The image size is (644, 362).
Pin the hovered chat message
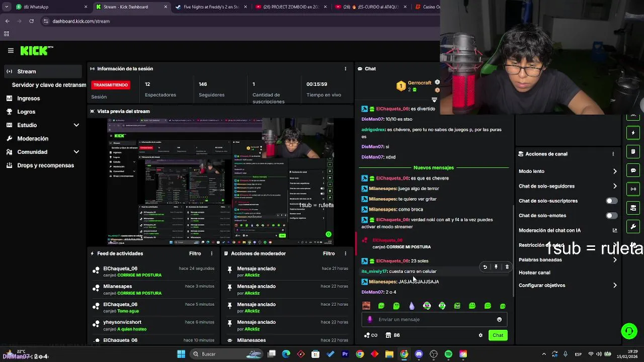496,267
